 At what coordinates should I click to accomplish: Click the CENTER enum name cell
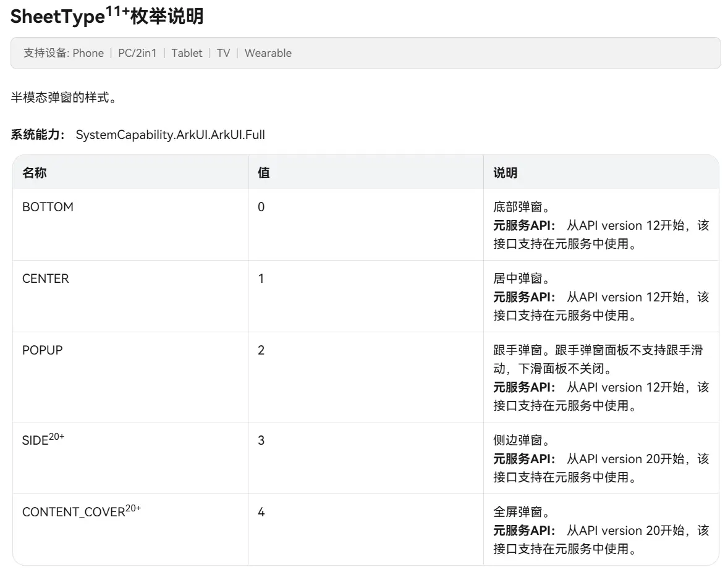tap(46, 279)
